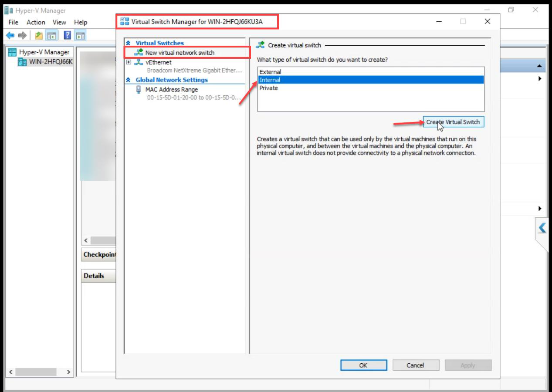Viewport: 552px width, 392px height.
Task: Click the Cancel button
Action: tap(415, 365)
